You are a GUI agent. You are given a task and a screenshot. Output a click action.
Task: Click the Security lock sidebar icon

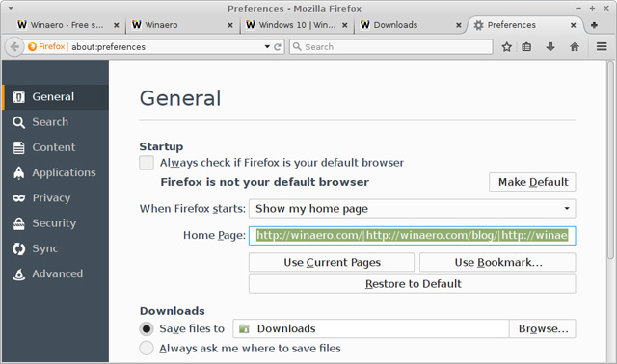[18, 223]
